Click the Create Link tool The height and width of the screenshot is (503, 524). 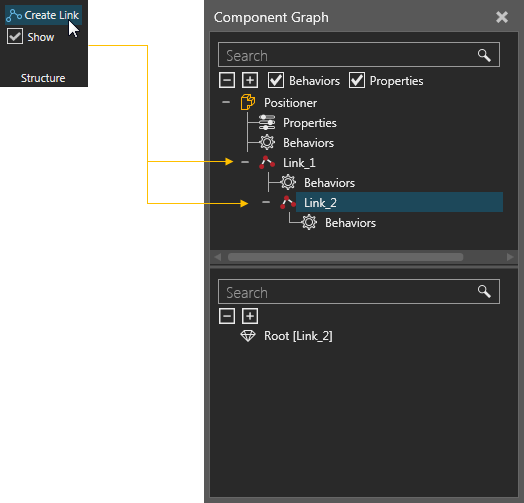43,15
